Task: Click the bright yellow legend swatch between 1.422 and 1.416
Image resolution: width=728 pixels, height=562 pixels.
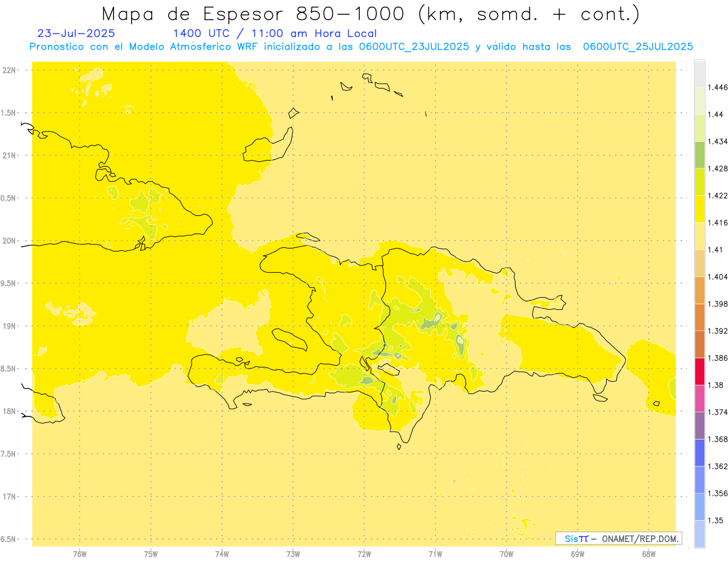Action: pyautogui.click(x=699, y=209)
